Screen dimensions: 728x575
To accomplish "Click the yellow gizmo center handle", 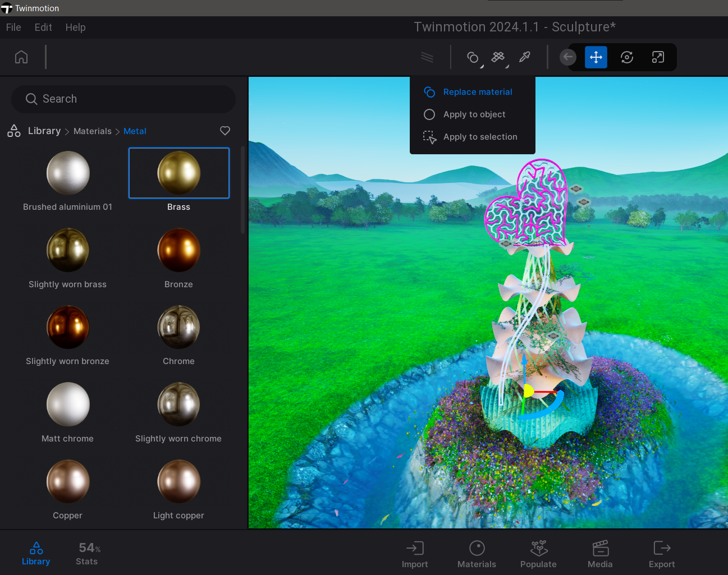I will coord(528,391).
